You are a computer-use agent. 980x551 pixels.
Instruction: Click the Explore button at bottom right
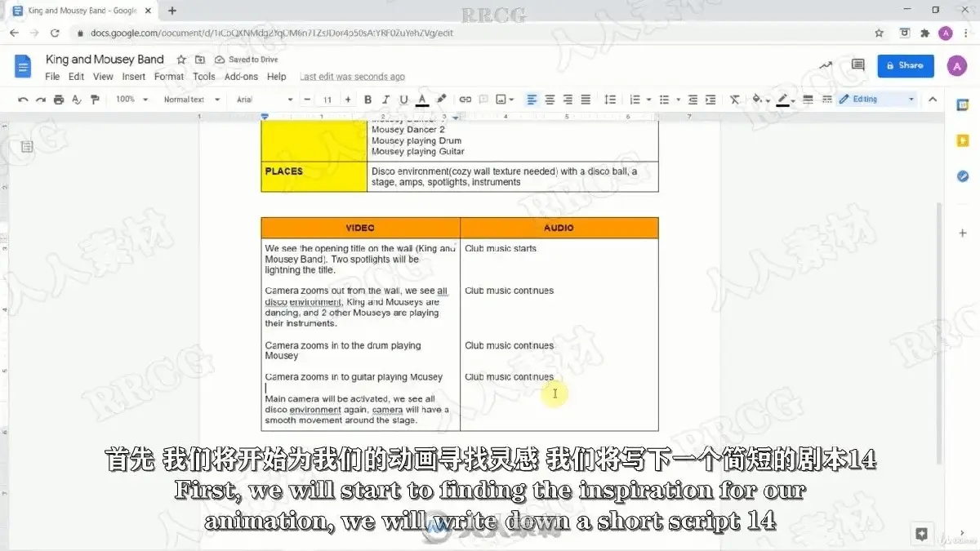click(922, 534)
